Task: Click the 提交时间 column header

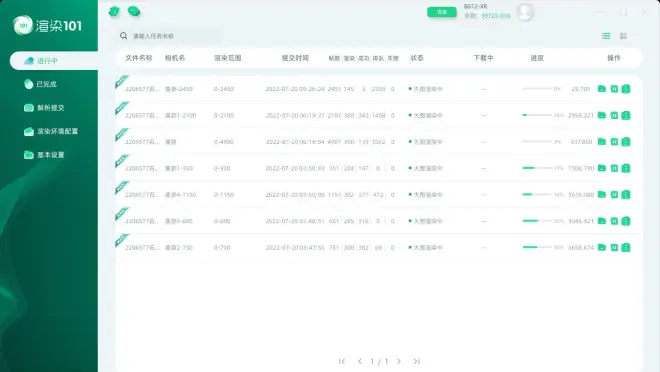Action: pyautogui.click(x=295, y=58)
